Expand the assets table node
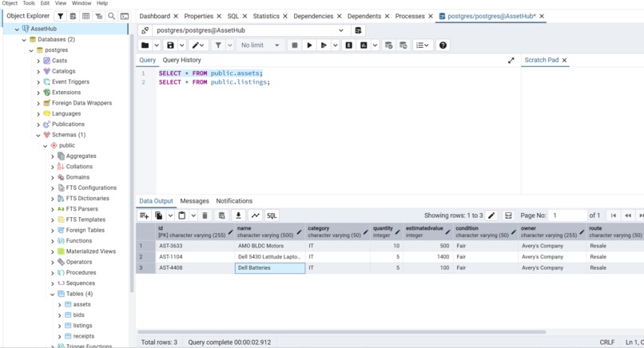The width and height of the screenshot is (644, 348). coord(60,305)
